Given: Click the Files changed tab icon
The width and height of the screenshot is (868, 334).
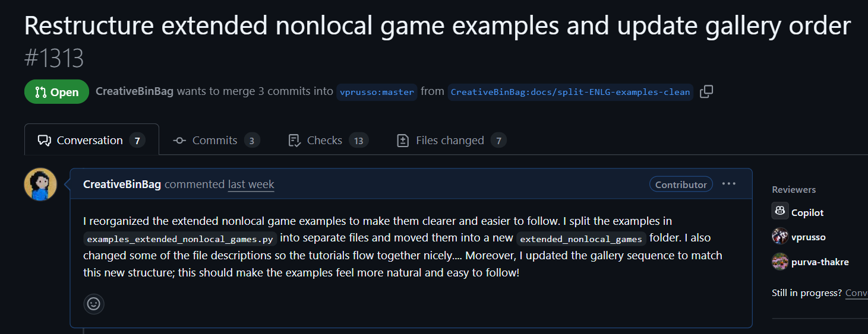Looking at the screenshot, I should click(403, 141).
